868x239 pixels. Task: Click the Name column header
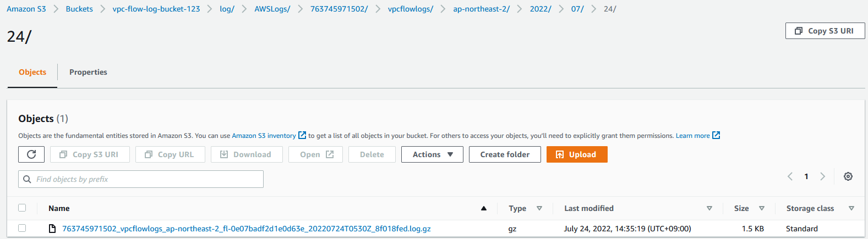click(59, 208)
